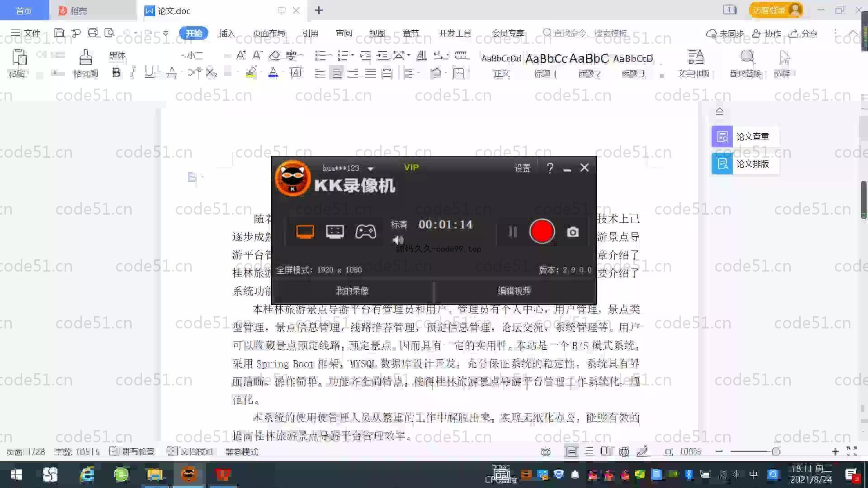Select game recording mode (gamepad icon)
Viewport: 868px width, 488px height.
tap(365, 232)
